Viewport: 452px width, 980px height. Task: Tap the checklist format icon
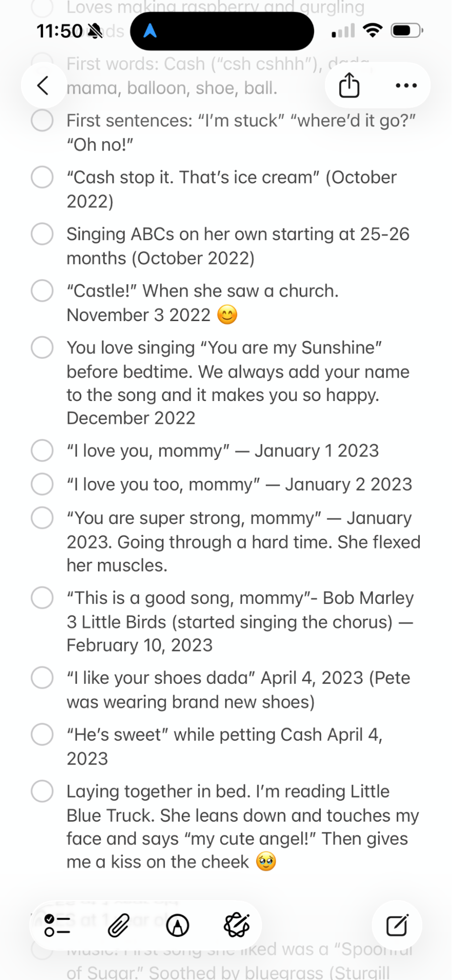tap(57, 925)
